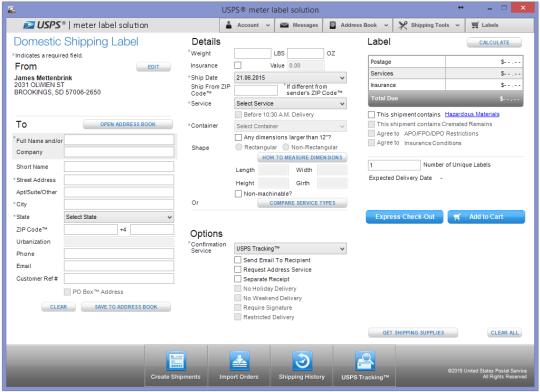Click HOW TO MEASURE DIMENSIONS button
Screen dimensions: 540x392
coord(302,157)
